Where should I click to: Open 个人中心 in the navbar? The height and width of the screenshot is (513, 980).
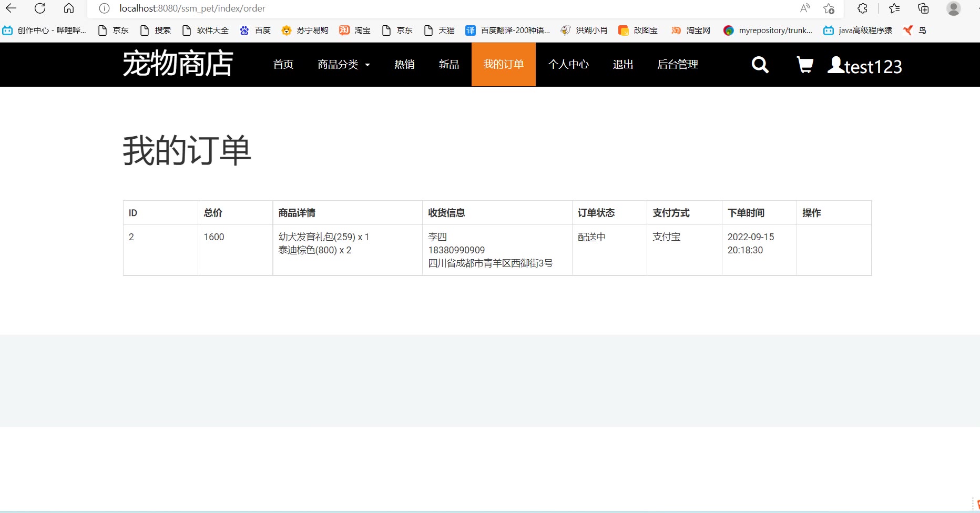click(x=568, y=64)
